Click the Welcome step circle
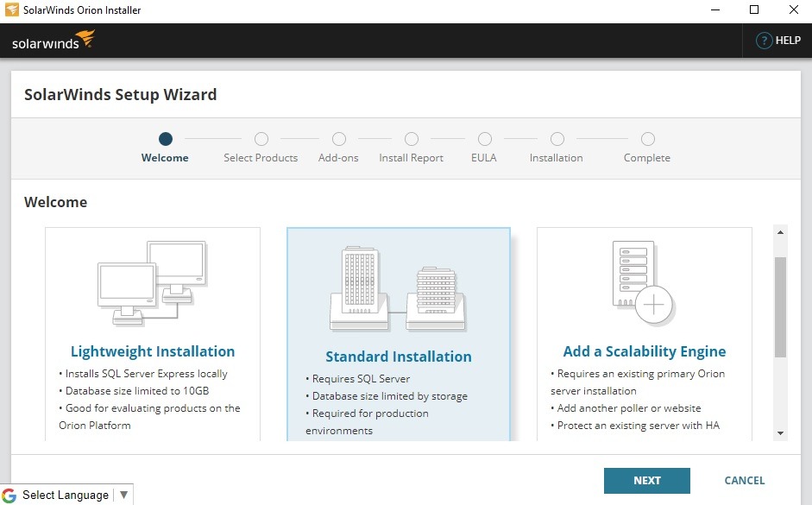 tap(165, 139)
